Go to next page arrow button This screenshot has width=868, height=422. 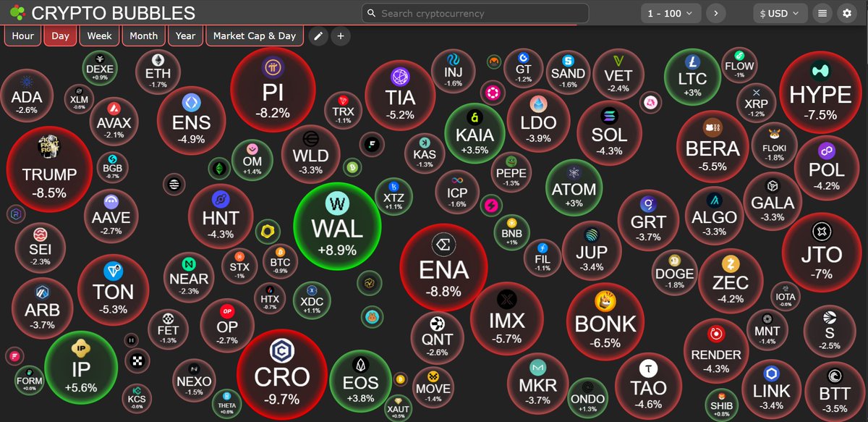[x=716, y=13]
